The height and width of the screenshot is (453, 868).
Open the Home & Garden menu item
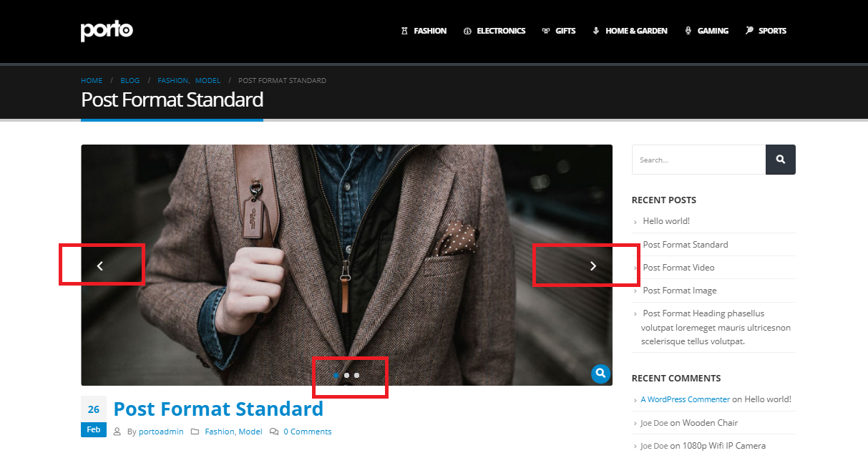(630, 31)
